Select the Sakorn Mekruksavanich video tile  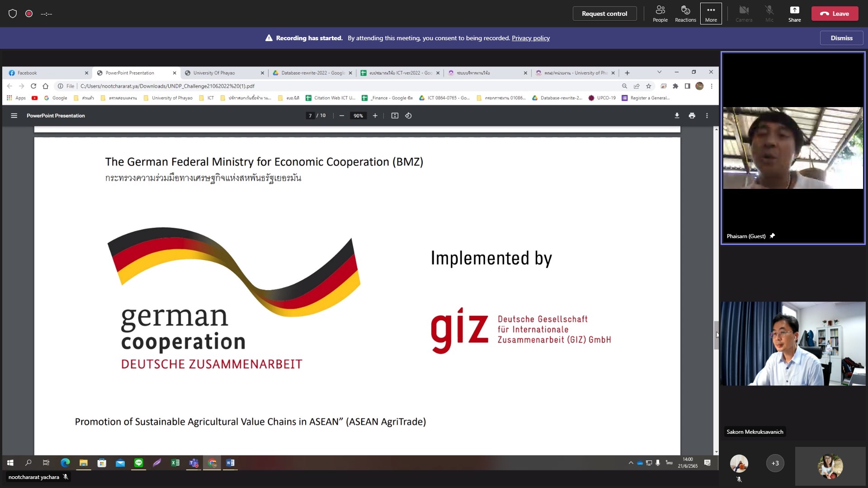793,343
